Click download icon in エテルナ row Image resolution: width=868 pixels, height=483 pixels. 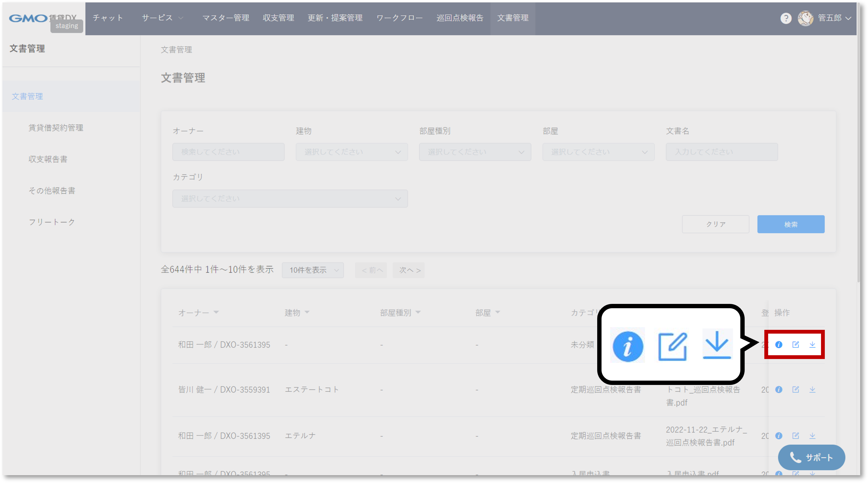click(812, 435)
